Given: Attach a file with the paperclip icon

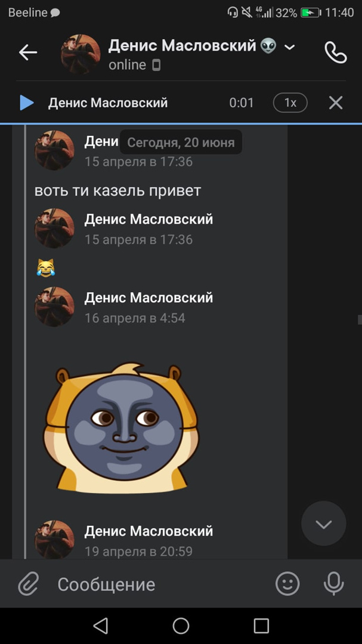Looking at the screenshot, I should [x=29, y=584].
